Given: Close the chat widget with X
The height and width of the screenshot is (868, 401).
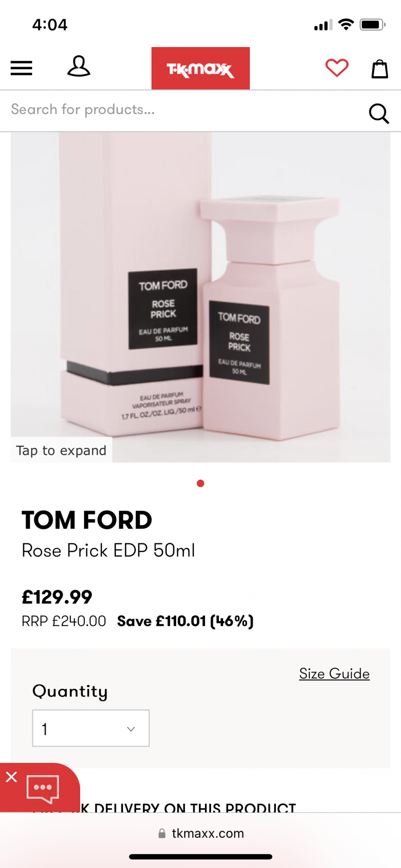Looking at the screenshot, I should tap(11, 777).
